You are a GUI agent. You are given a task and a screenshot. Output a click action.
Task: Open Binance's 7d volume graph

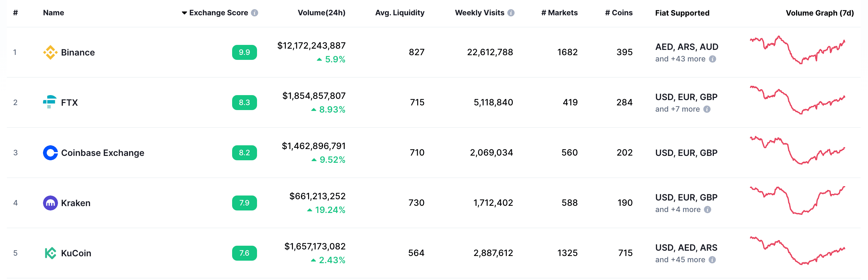[797, 50]
